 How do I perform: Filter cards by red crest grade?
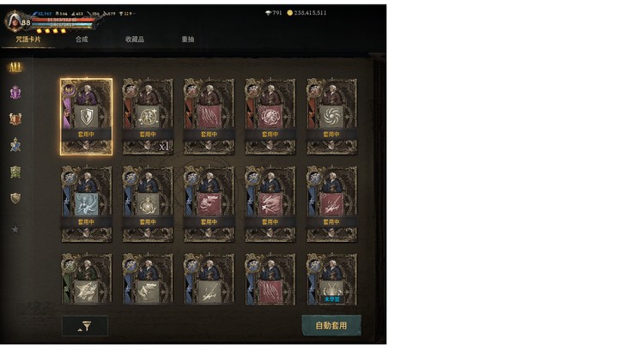tap(15, 118)
